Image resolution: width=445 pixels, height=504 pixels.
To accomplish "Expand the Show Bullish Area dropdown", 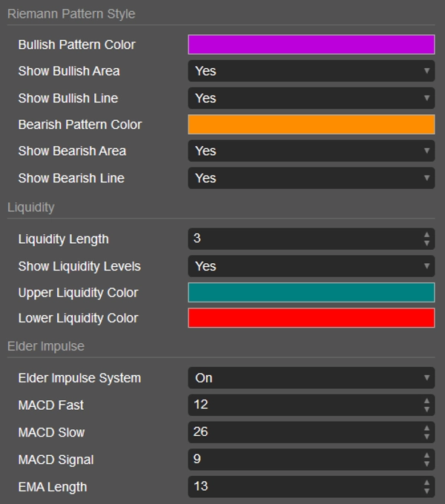I will click(x=311, y=71).
